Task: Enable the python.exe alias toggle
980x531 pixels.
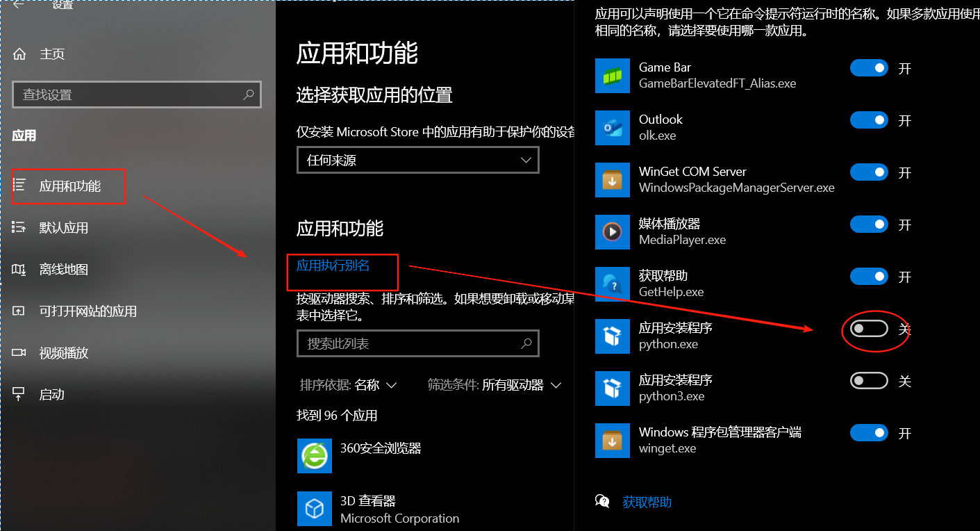Action: [869, 328]
